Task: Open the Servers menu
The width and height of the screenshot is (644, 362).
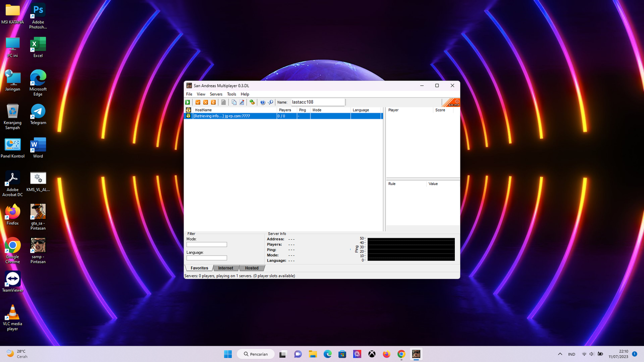Action: tap(216, 94)
